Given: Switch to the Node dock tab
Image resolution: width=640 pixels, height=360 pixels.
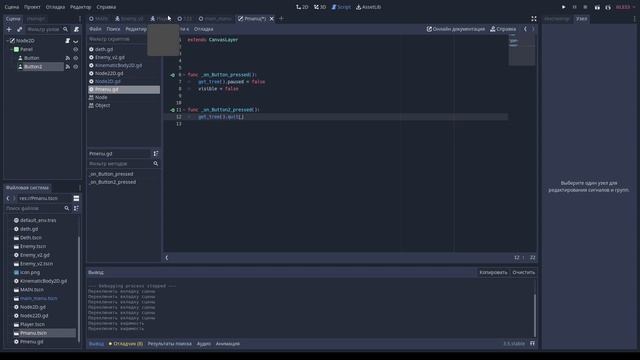Looking at the screenshot, I should [x=582, y=19].
